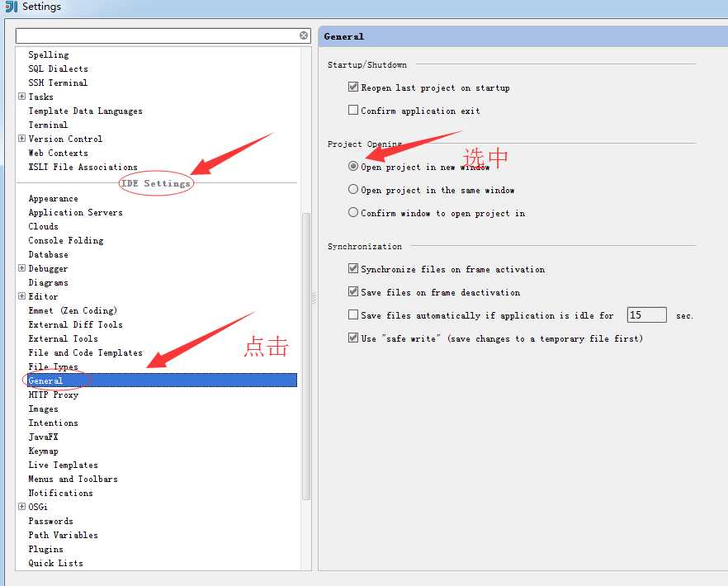Expand the Version Control node
The height and width of the screenshot is (586, 728).
21,139
